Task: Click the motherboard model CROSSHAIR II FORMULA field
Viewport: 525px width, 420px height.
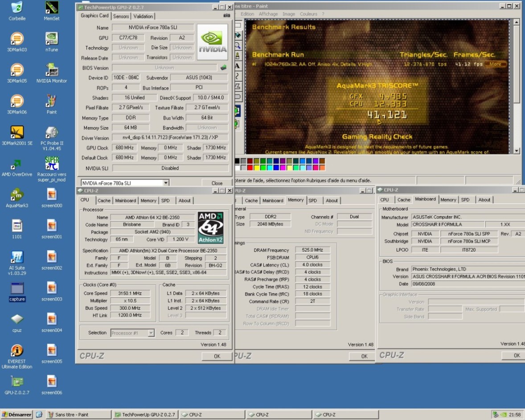Action: click(x=447, y=224)
